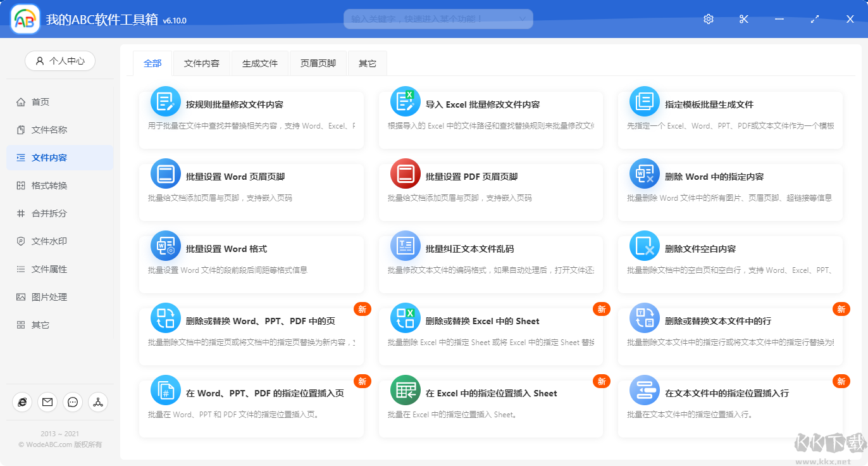Open 个人中心 at the top of the sidebar
The width and height of the screenshot is (868, 466).
point(59,61)
